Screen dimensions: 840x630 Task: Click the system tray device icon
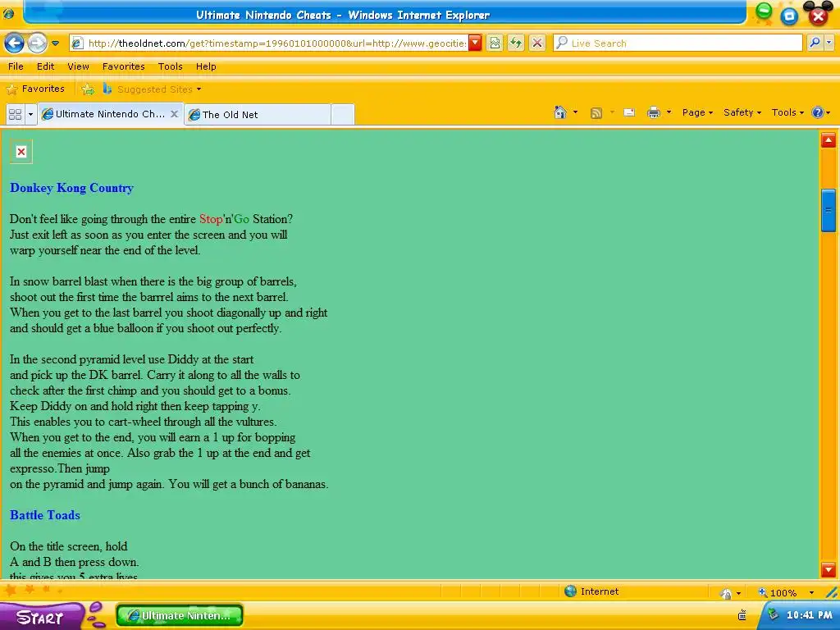click(742, 615)
